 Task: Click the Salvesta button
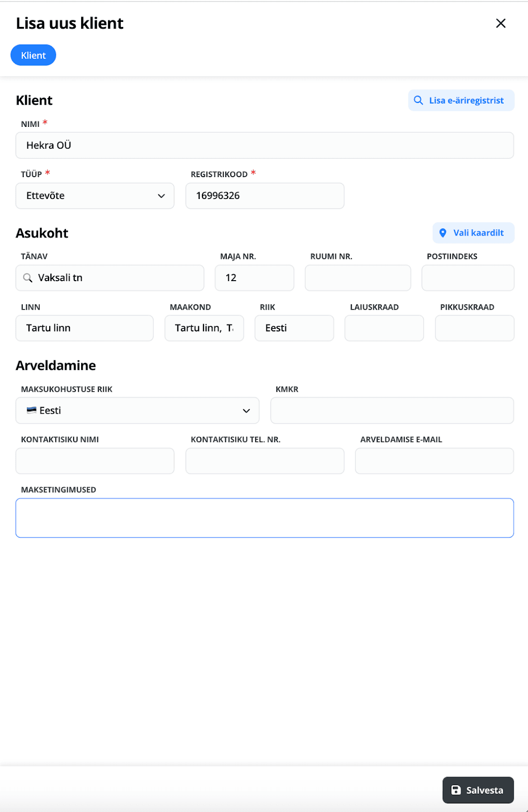tap(478, 790)
